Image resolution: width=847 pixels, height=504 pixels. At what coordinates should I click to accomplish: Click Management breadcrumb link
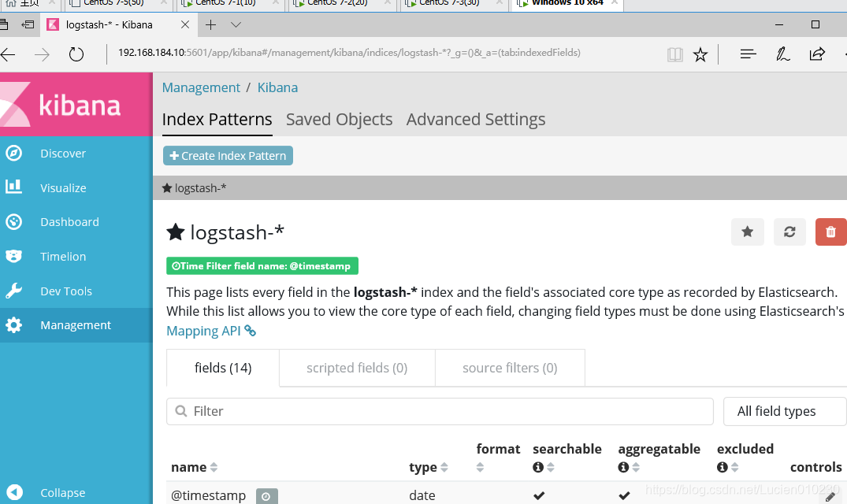coord(201,87)
